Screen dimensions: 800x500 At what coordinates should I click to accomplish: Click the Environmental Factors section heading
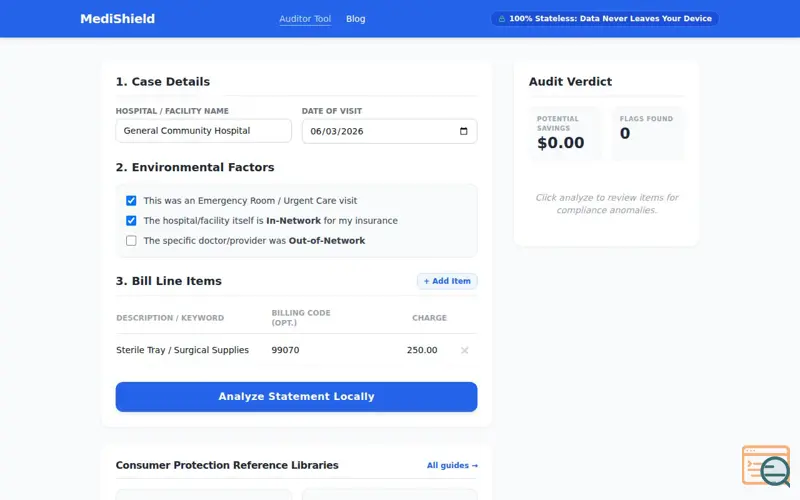[x=195, y=167]
